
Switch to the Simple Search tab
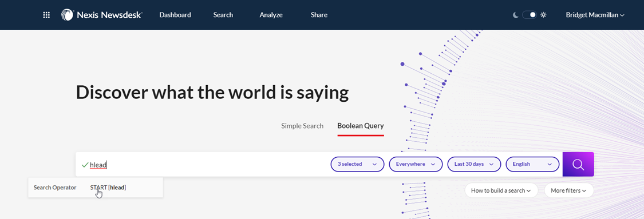(302, 126)
